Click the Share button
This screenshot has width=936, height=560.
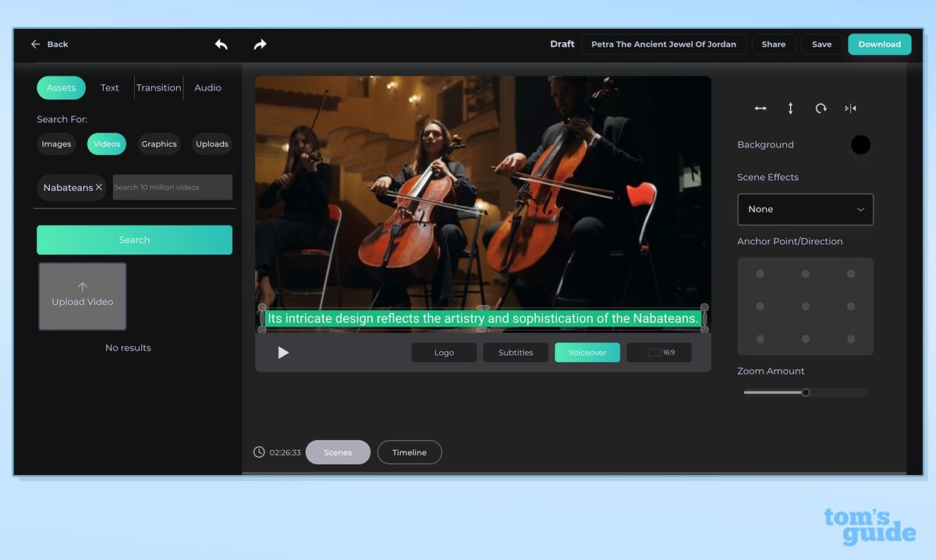click(x=773, y=44)
